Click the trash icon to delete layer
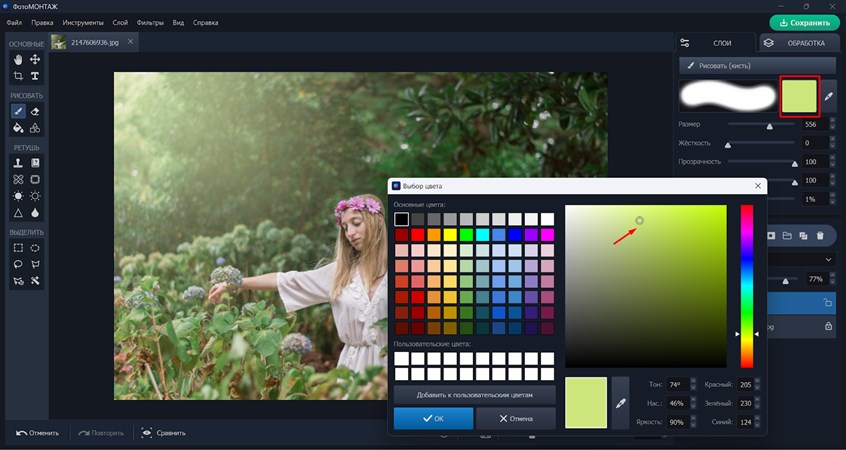The height and width of the screenshot is (450, 846). [820, 236]
